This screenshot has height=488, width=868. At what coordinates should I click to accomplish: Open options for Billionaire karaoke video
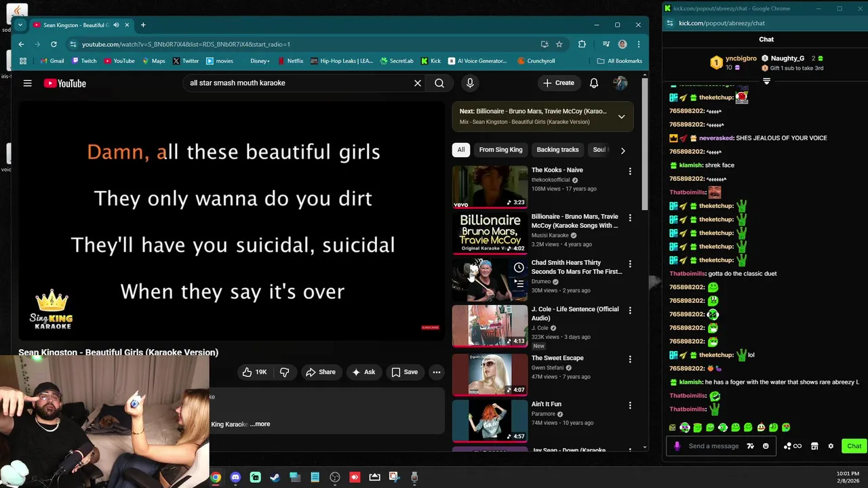(x=630, y=218)
